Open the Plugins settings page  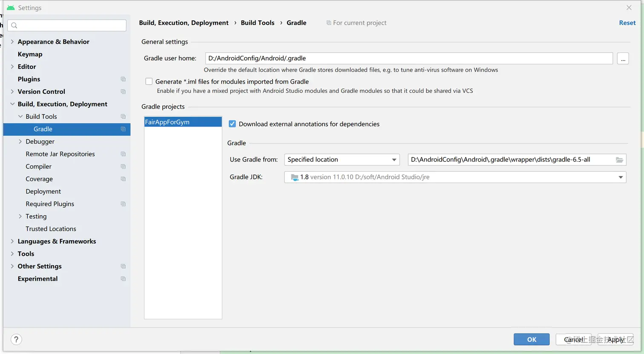pyautogui.click(x=29, y=79)
